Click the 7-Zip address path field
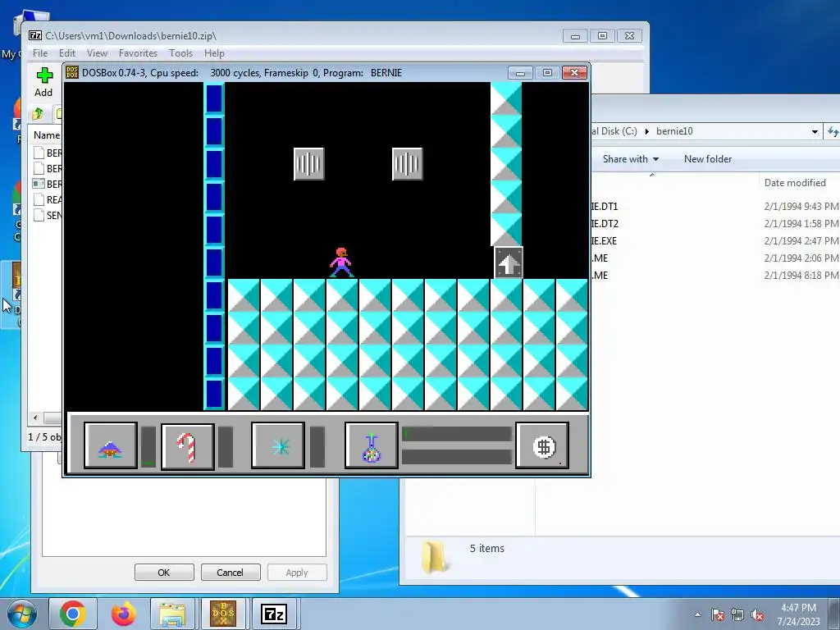The image size is (840, 630). 58,113
